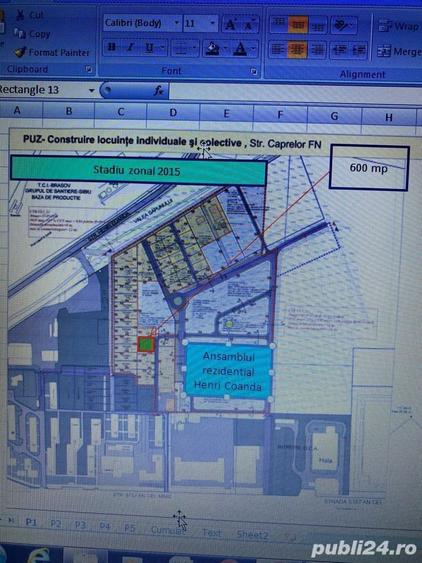The width and height of the screenshot is (422, 563).
Task: Select the Format Painter brush
Action: click(x=20, y=52)
